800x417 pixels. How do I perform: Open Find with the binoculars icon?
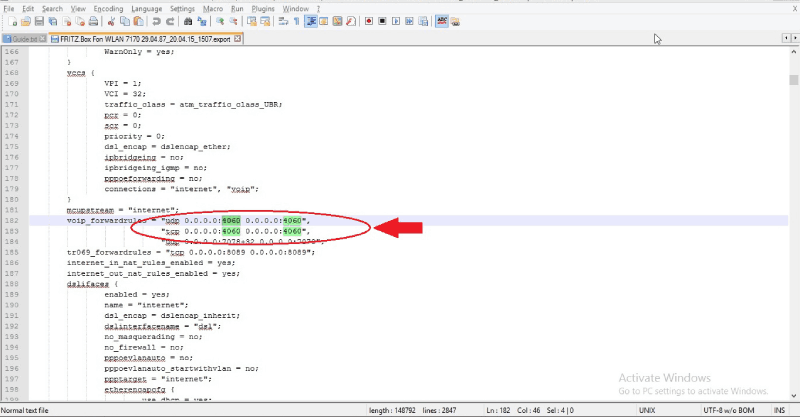[188, 21]
